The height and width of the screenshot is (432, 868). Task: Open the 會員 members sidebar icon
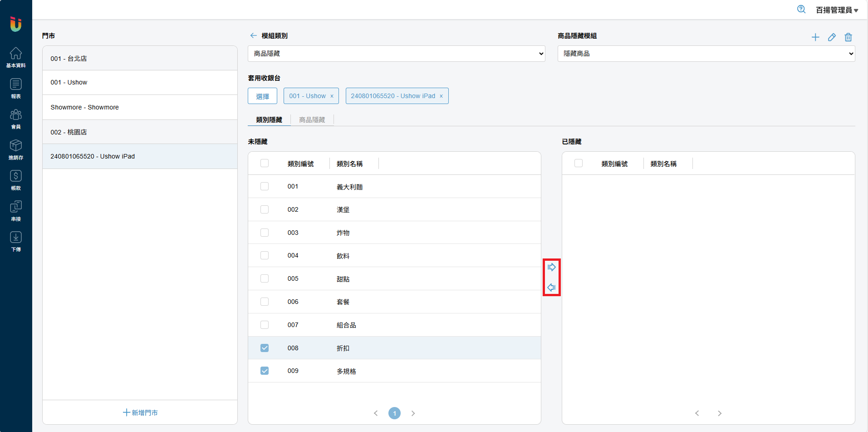point(16,119)
